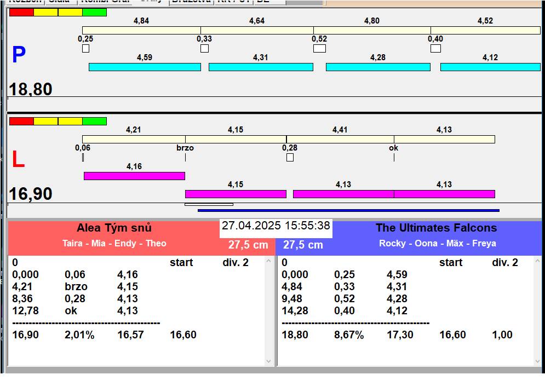Open the Družstva tab
The width and height of the screenshot is (545, 392).
coord(191,2)
